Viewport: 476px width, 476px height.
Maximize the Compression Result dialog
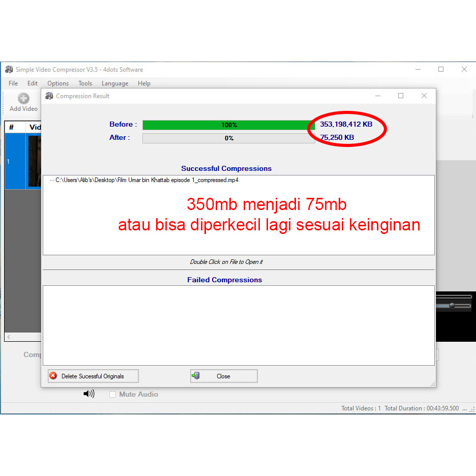(401, 96)
